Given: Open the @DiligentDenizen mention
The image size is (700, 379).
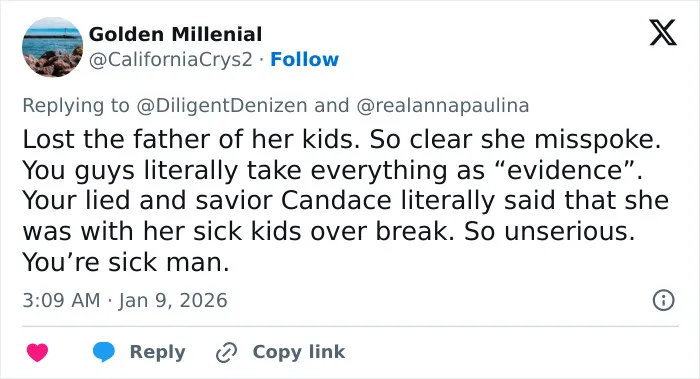Looking at the screenshot, I should [x=221, y=106].
